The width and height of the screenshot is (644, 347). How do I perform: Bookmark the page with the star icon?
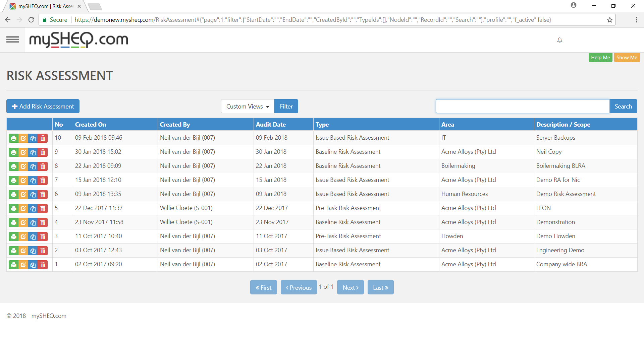click(609, 20)
